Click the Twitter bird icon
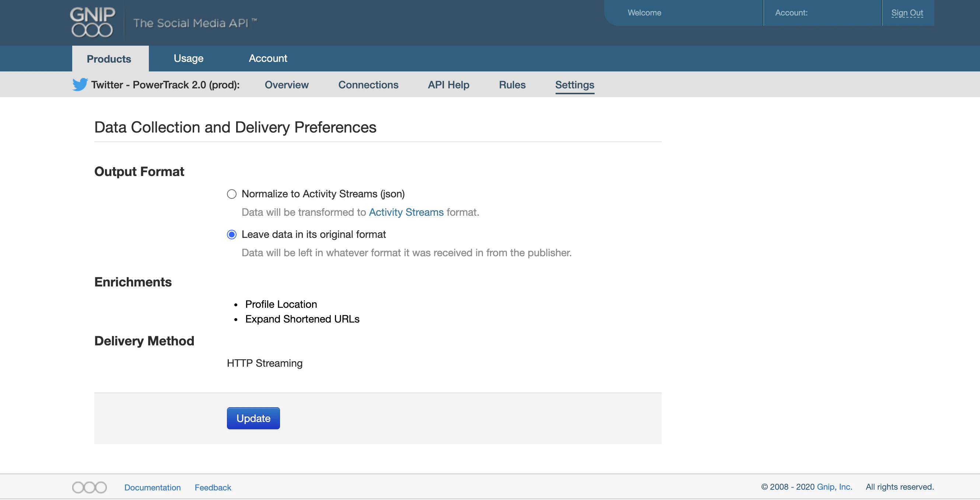Image resolution: width=980 pixels, height=500 pixels. click(80, 84)
